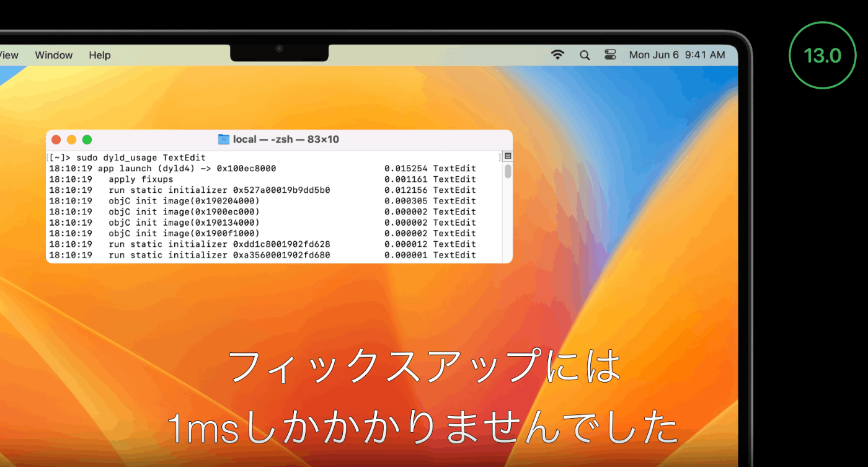Open Spotlight search magnifier icon
The image size is (868, 467).
tap(585, 55)
